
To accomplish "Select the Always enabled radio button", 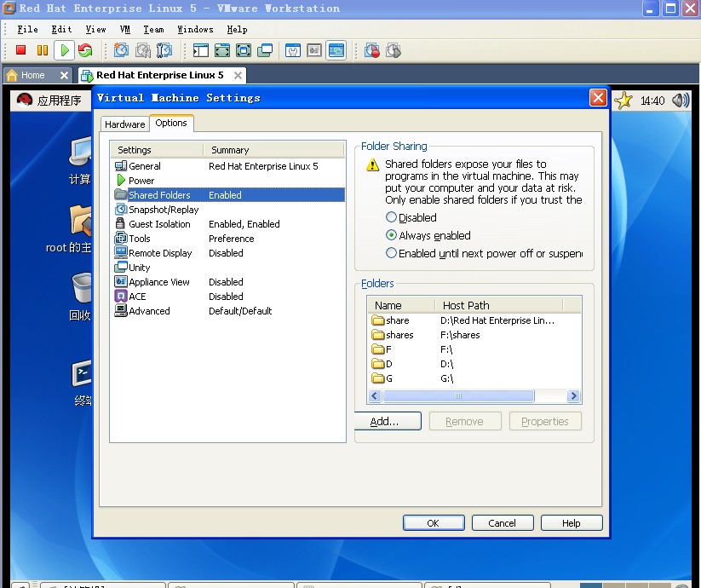I will coord(392,235).
